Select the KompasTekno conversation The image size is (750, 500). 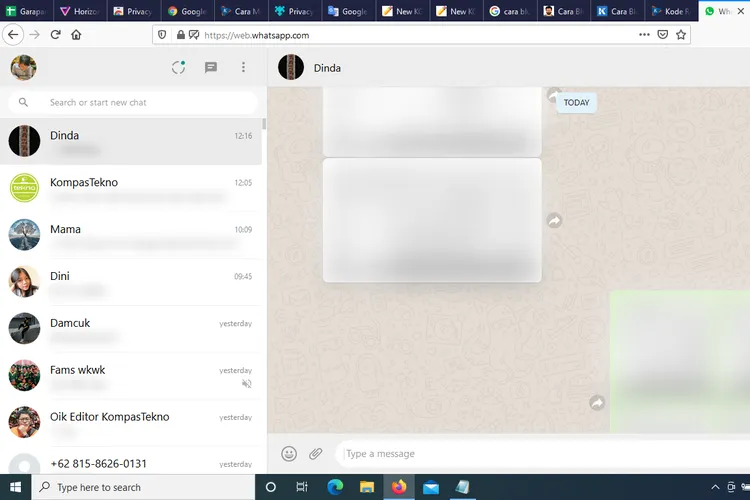pos(132,188)
